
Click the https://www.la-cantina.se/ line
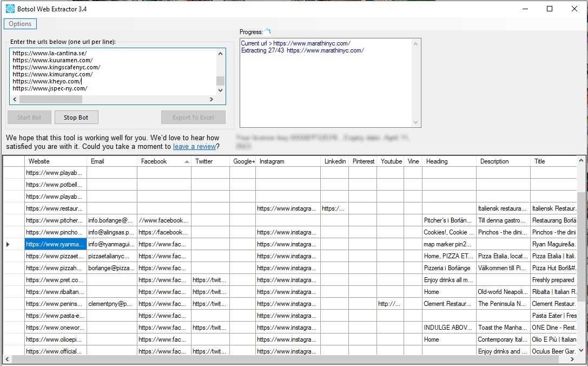coord(50,53)
